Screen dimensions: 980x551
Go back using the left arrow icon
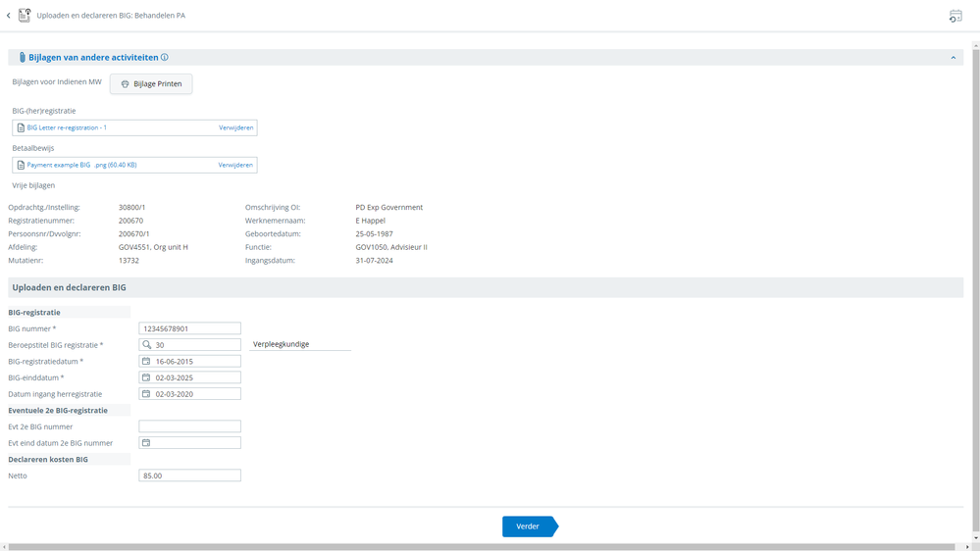click(x=8, y=16)
